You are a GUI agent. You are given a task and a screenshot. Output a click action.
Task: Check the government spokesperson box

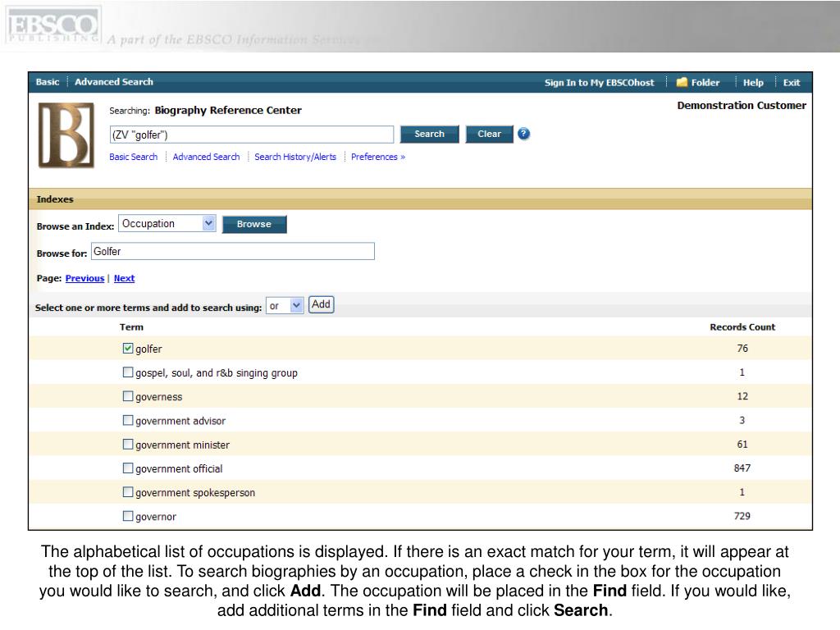(x=127, y=492)
